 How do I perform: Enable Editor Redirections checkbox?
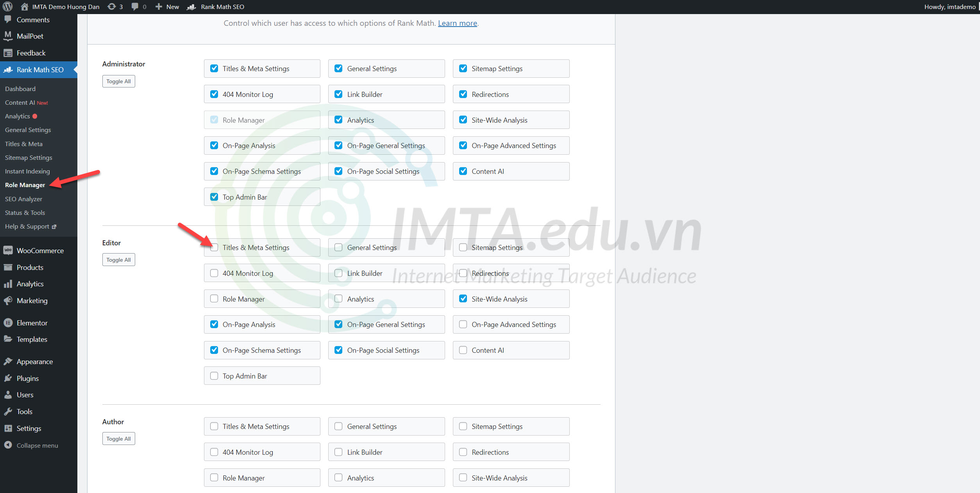pos(463,273)
